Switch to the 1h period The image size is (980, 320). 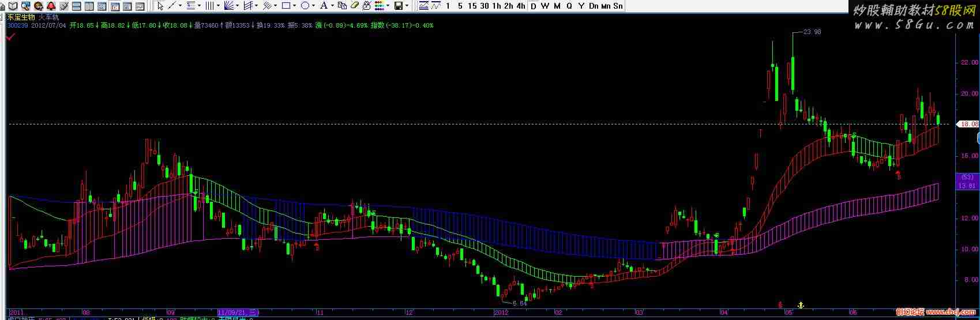(497, 6)
